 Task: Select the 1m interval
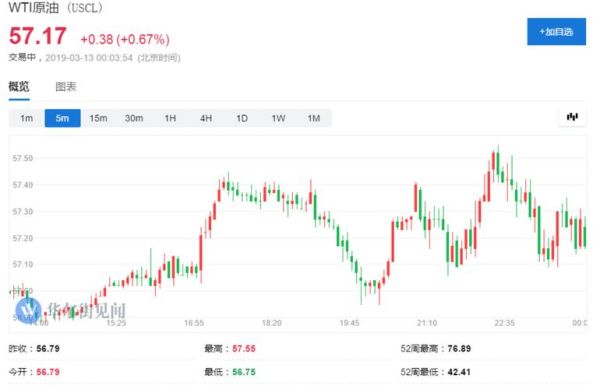coord(26,118)
